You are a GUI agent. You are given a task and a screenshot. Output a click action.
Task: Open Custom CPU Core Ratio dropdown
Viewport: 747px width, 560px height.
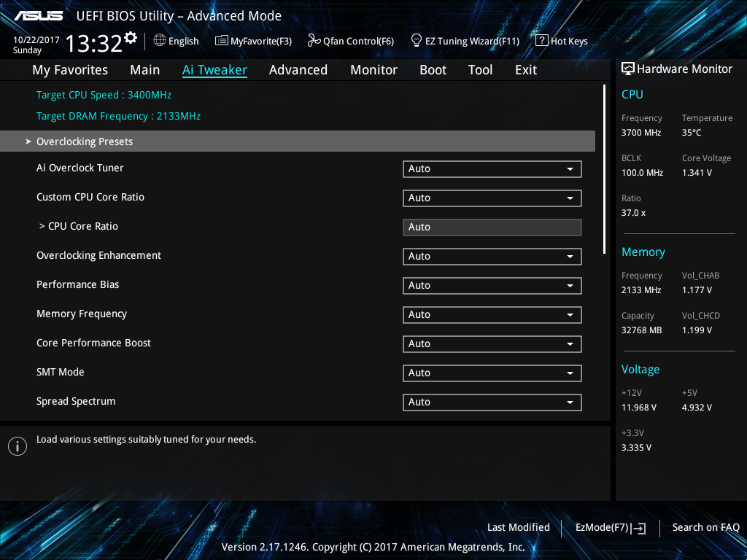tap(492, 198)
